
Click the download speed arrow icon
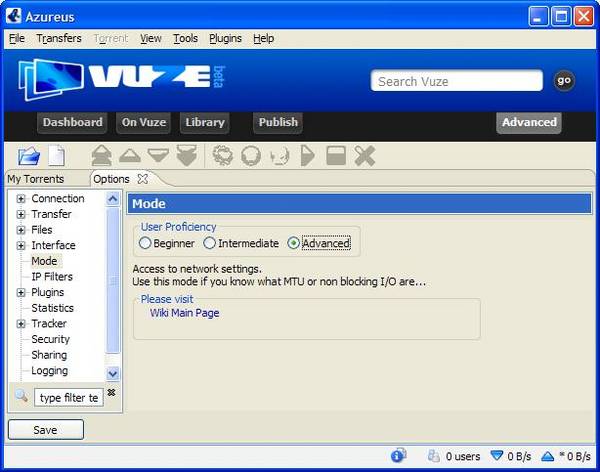[x=497, y=456]
